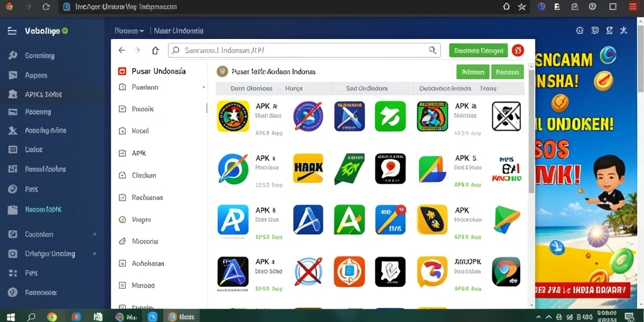
Task: Switch to the Ooedanbon inodn tab
Action: tap(445, 88)
